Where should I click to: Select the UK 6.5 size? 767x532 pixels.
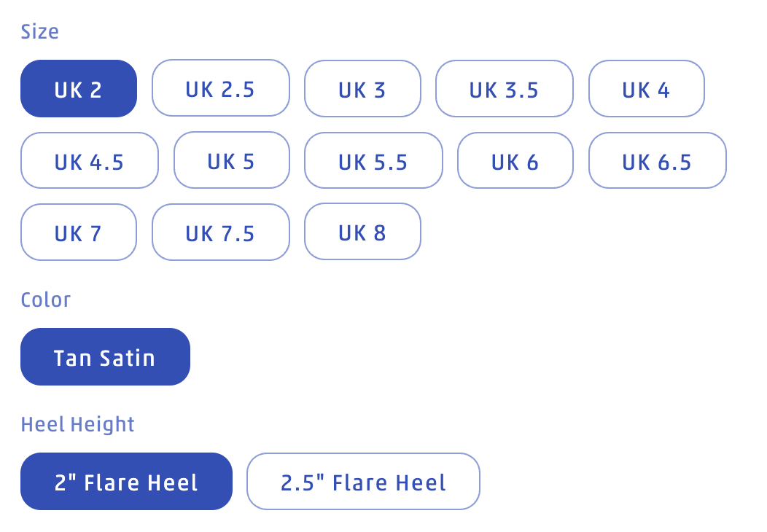[x=657, y=161]
